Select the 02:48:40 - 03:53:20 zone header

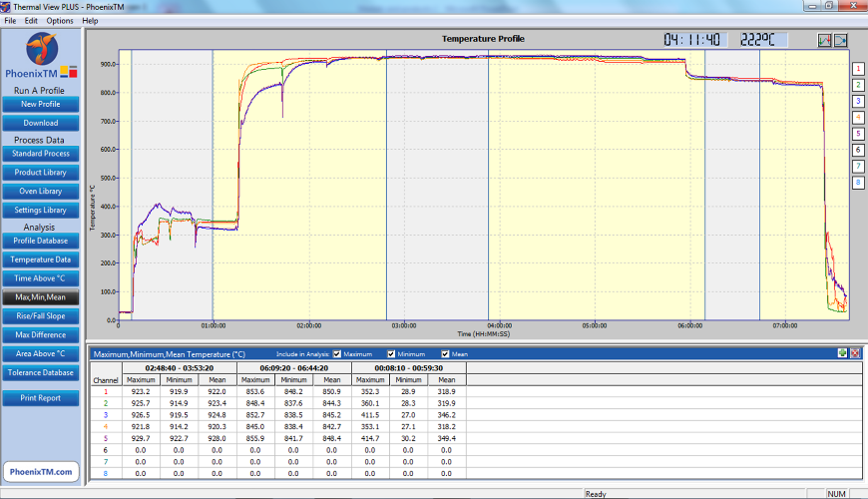179,367
